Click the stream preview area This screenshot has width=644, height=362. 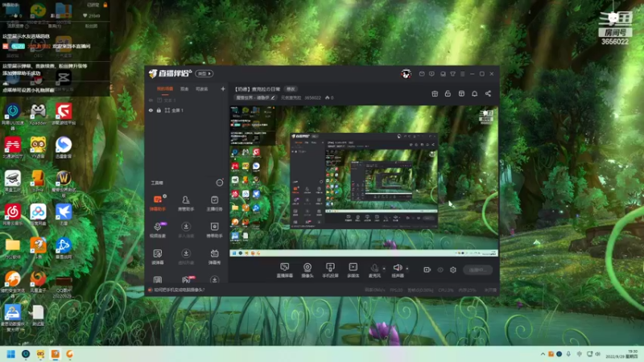point(364,181)
